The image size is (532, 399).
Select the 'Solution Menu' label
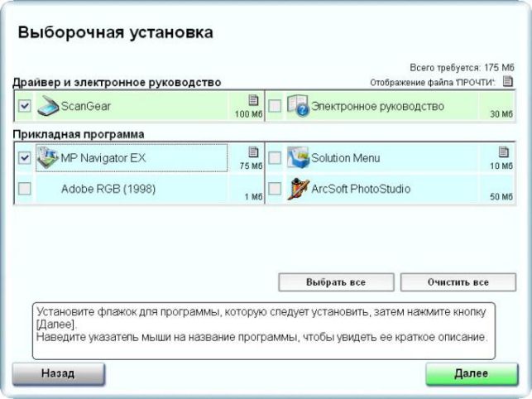(x=345, y=158)
